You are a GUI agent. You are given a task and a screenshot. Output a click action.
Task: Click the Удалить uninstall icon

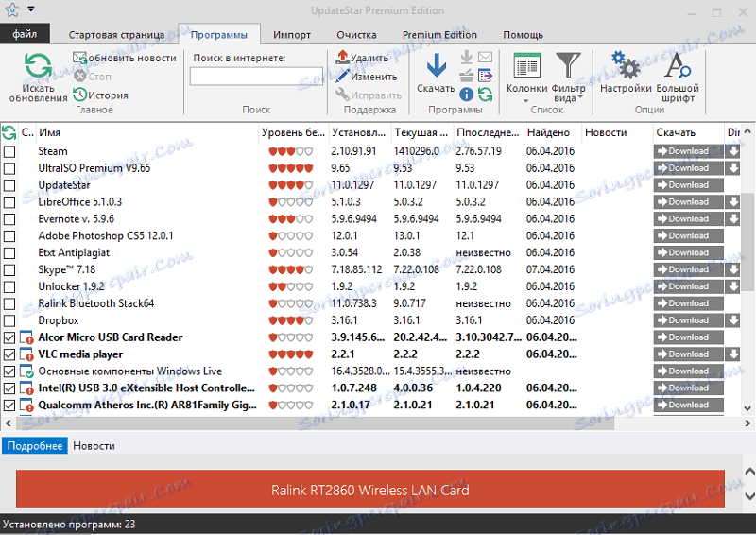pyautogui.click(x=342, y=58)
